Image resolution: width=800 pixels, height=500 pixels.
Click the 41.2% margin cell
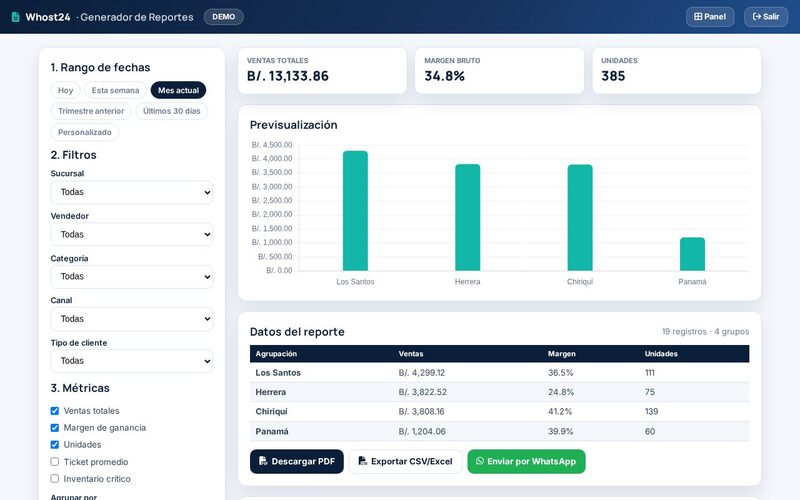[560, 411]
